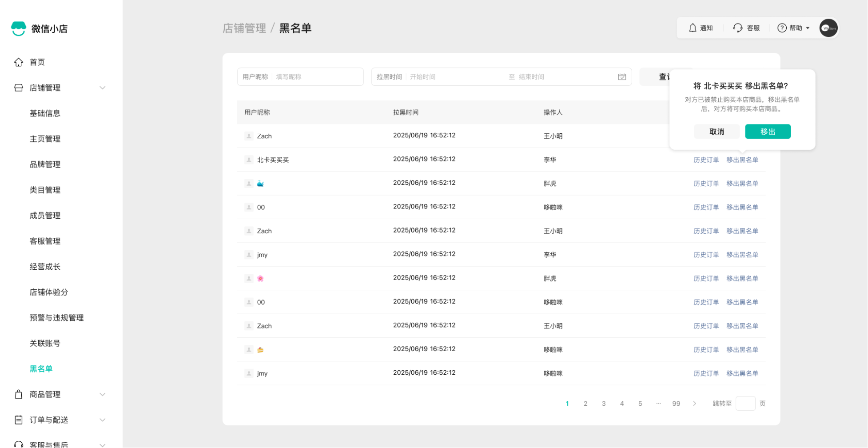This screenshot has height=448, width=868.
Task: Expand the 商品管理 sidebar section
Action: [103, 394]
